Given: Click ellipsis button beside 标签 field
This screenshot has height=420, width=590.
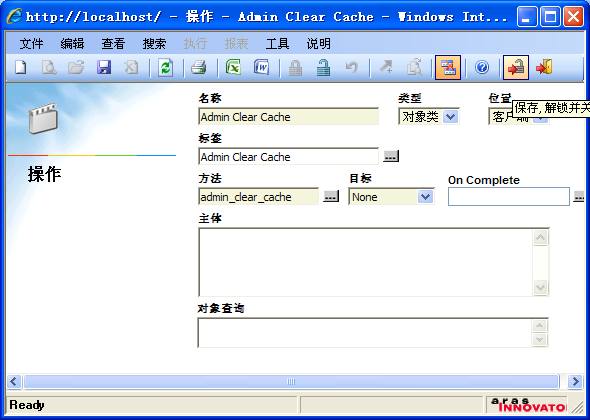Looking at the screenshot, I should pyautogui.click(x=391, y=156).
